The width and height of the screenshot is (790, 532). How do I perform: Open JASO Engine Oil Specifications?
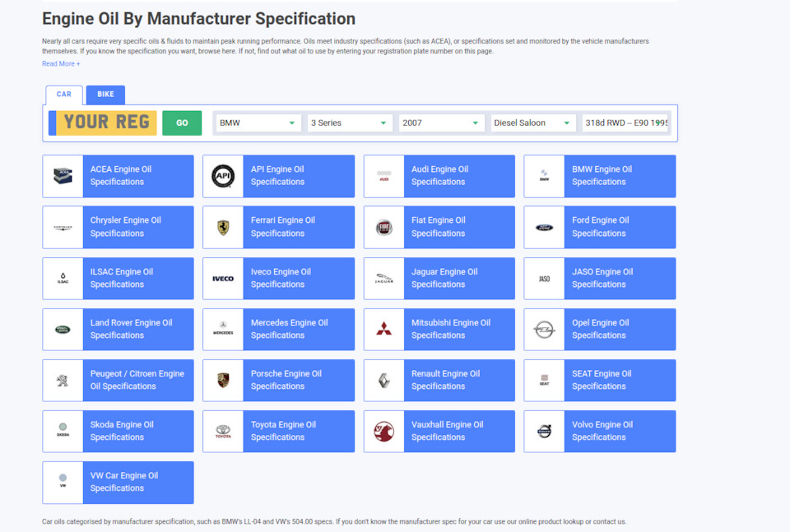pyautogui.click(x=600, y=278)
